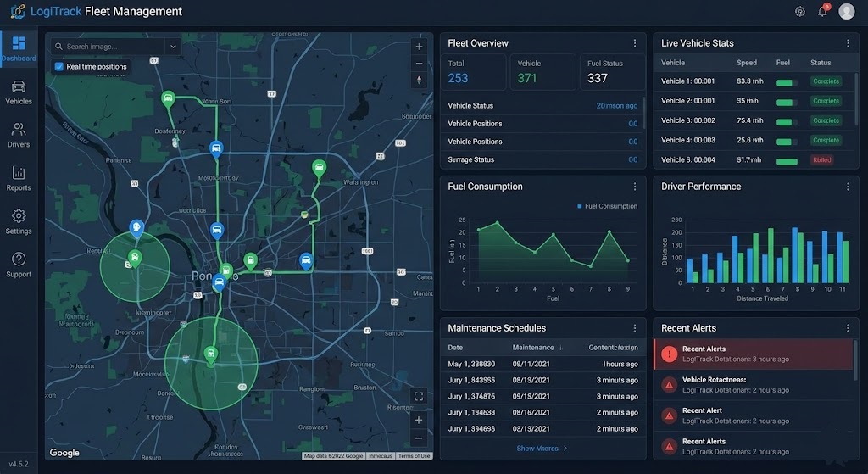Expand the map search dropdown arrow
This screenshot has height=474, width=868.
tap(173, 47)
